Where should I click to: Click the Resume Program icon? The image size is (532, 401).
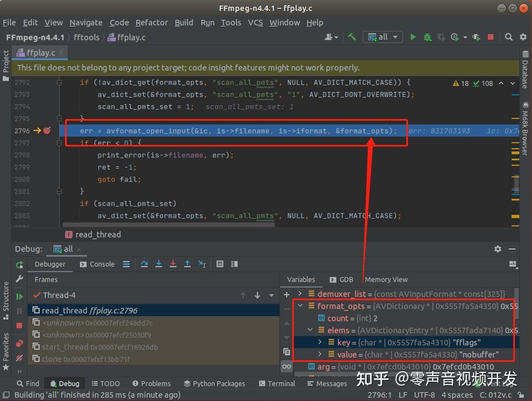click(19, 296)
